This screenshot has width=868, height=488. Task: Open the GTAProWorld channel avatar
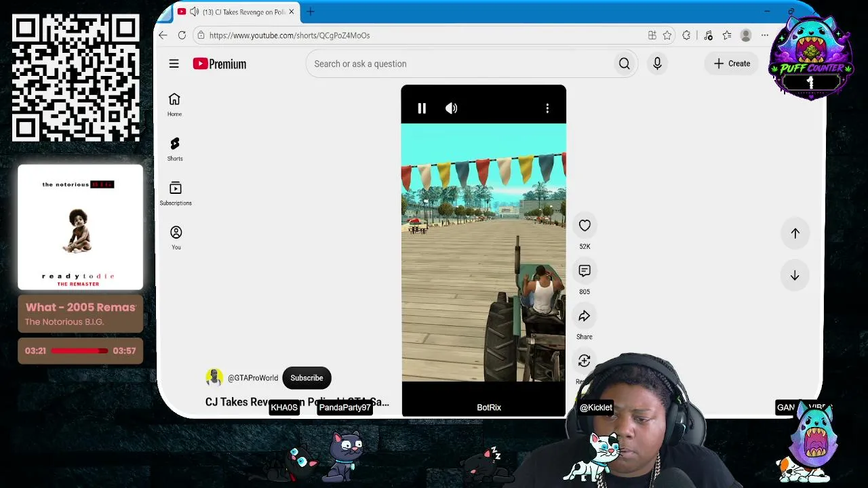tap(214, 378)
